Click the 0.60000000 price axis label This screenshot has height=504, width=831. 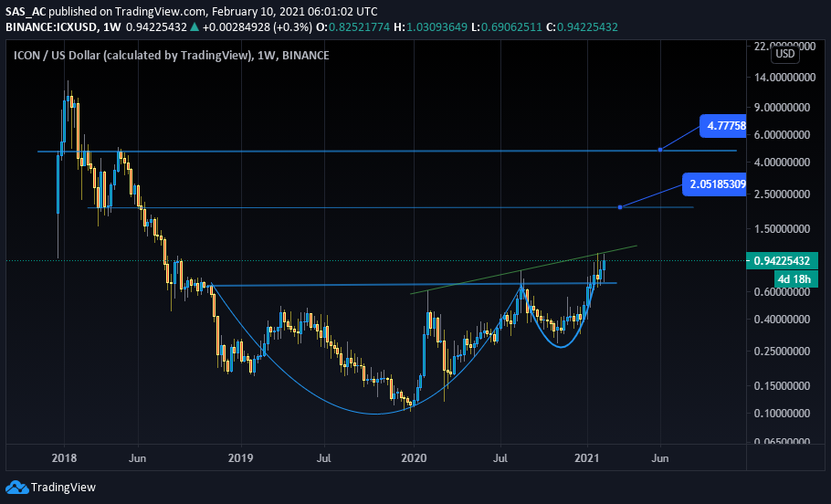782,292
